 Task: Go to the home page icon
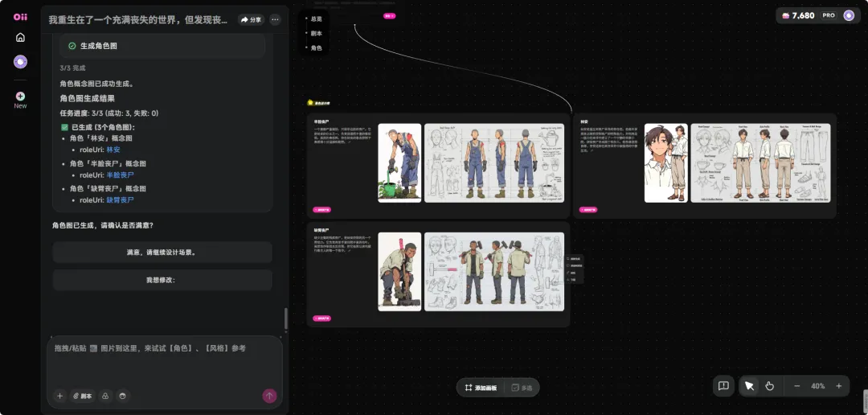click(x=20, y=38)
